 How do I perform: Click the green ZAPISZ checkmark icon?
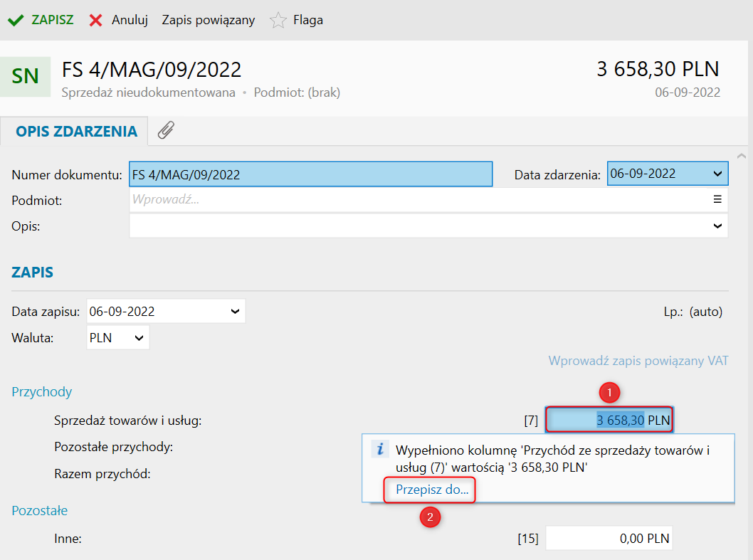[15, 20]
